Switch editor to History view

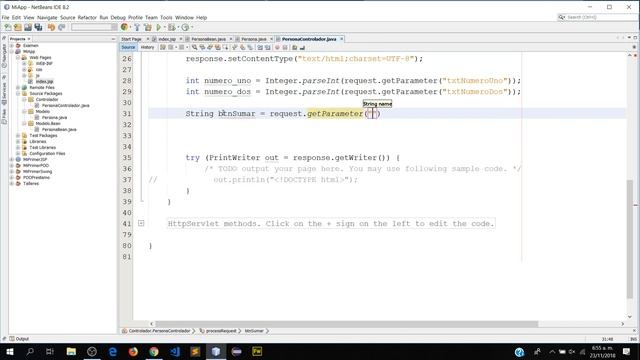coord(147,47)
